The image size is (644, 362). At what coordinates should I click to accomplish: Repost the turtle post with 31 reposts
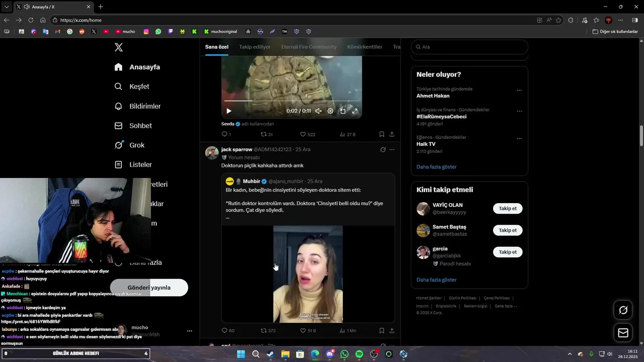tap(267, 134)
